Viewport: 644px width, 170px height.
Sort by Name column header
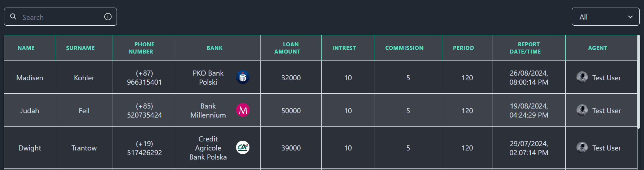click(x=26, y=48)
